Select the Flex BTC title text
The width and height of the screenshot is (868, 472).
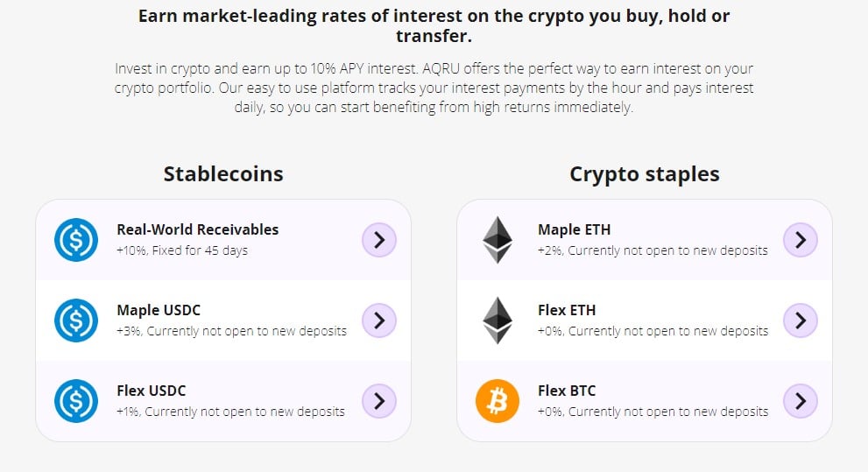(567, 391)
